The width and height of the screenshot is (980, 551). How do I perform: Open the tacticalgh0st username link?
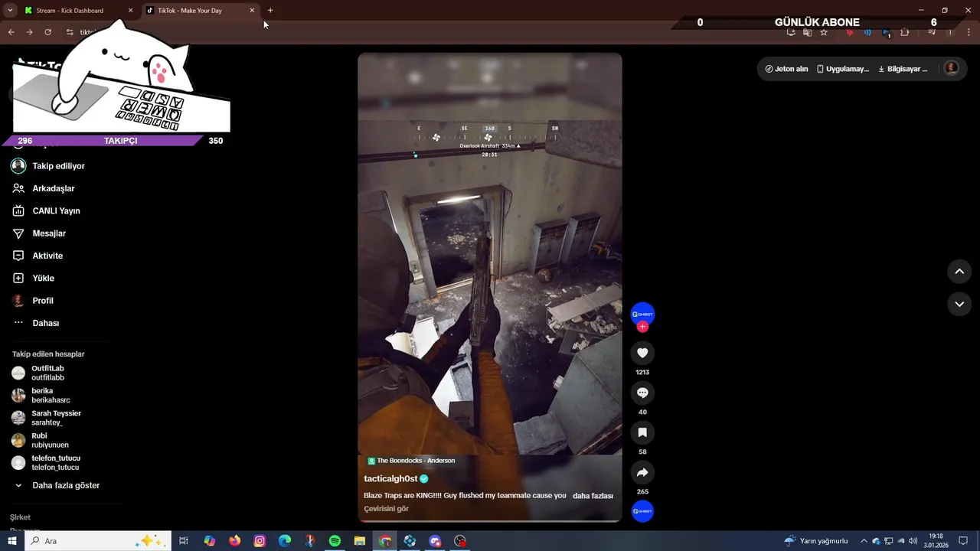[390, 479]
